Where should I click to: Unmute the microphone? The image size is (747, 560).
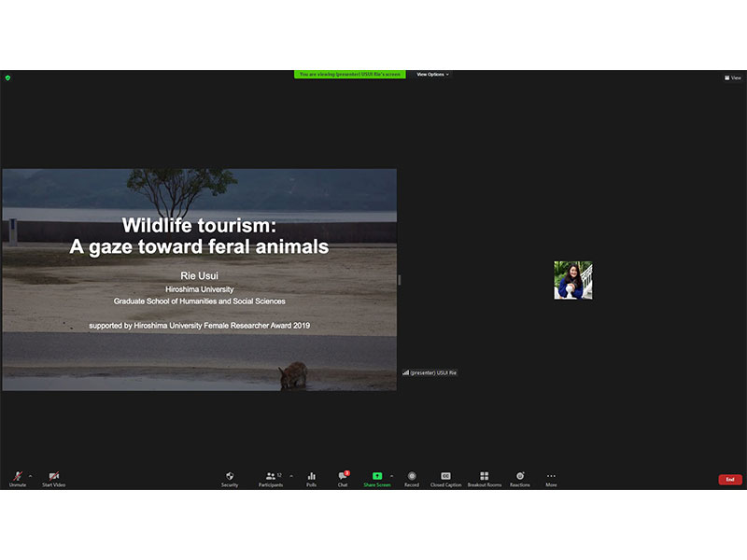click(18, 478)
